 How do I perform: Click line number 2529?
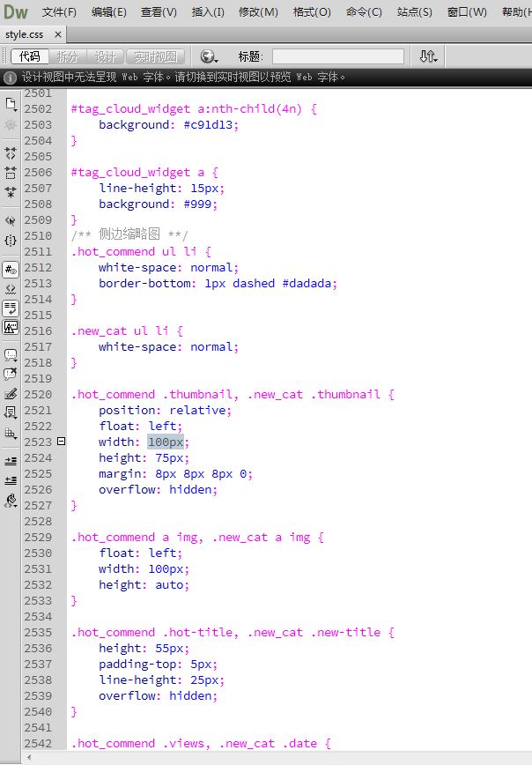pos(38,537)
